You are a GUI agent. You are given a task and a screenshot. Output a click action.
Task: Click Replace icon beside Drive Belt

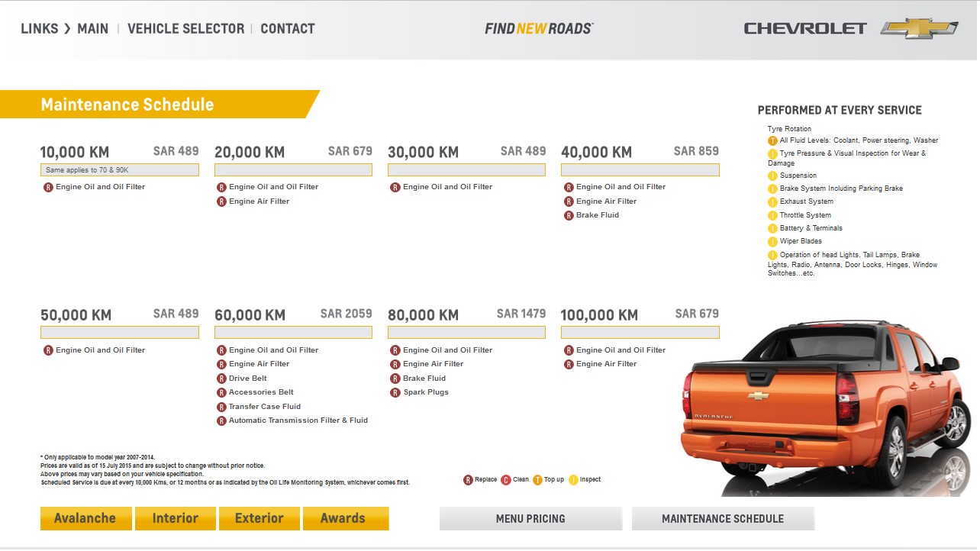221,379
